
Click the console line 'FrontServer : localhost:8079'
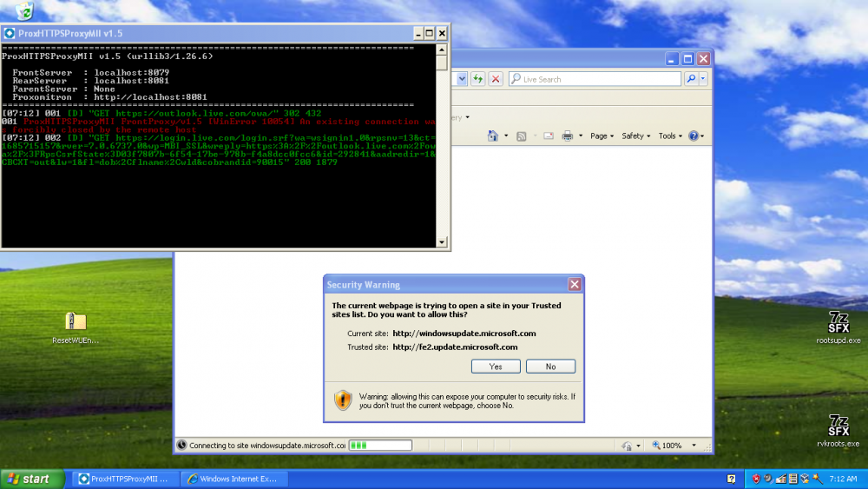91,73
